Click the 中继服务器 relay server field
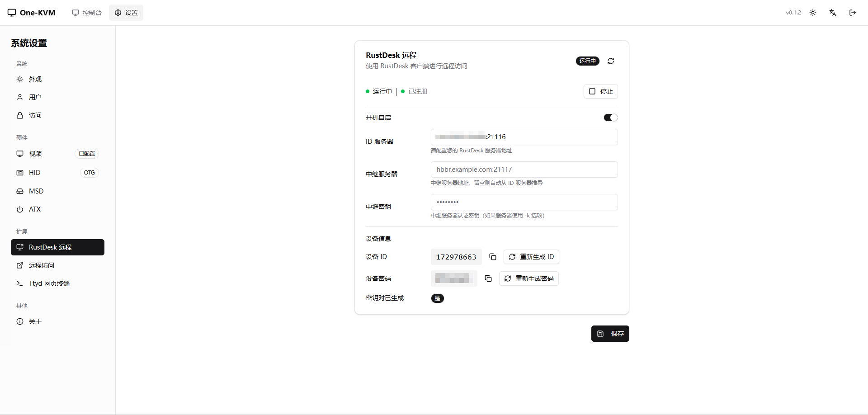This screenshot has height=415, width=868. click(524, 170)
